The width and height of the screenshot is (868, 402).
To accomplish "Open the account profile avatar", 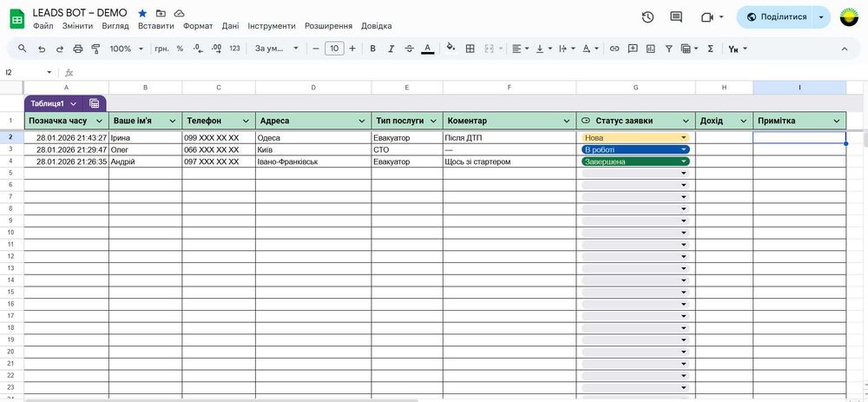I will (850, 17).
